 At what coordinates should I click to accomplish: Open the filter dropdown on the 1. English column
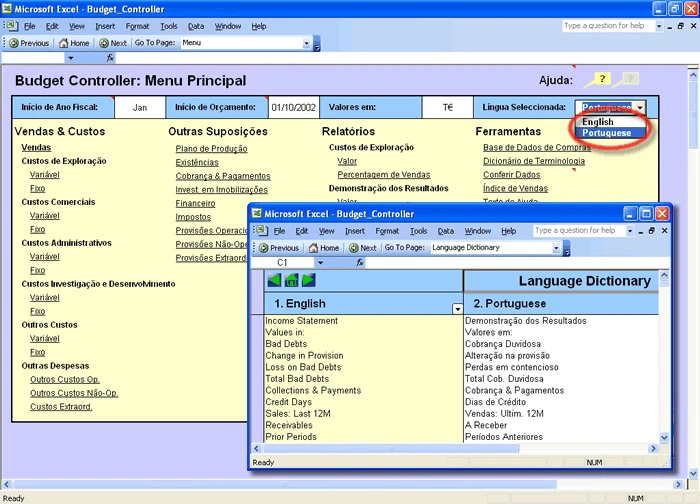click(x=457, y=309)
